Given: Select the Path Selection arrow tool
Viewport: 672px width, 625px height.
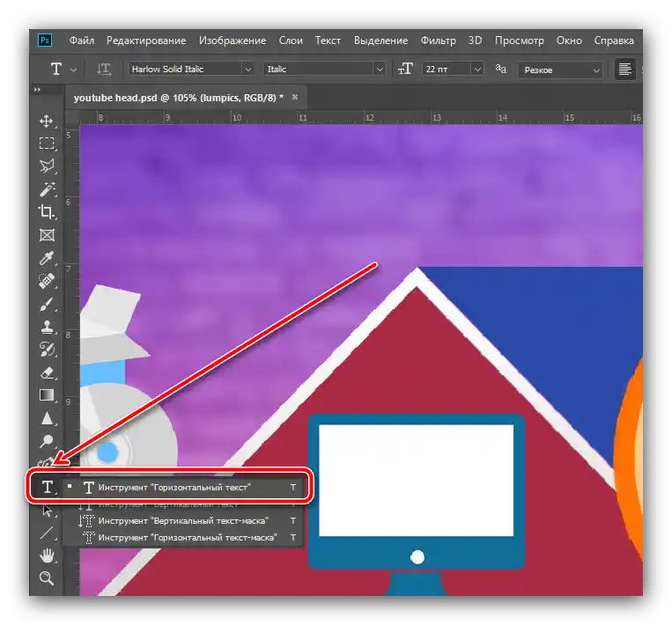Looking at the screenshot, I should [47, 511].
